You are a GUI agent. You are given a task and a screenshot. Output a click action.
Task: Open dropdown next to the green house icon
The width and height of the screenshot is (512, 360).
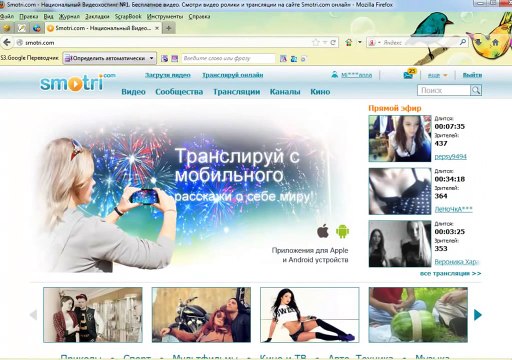pos(360,42)
